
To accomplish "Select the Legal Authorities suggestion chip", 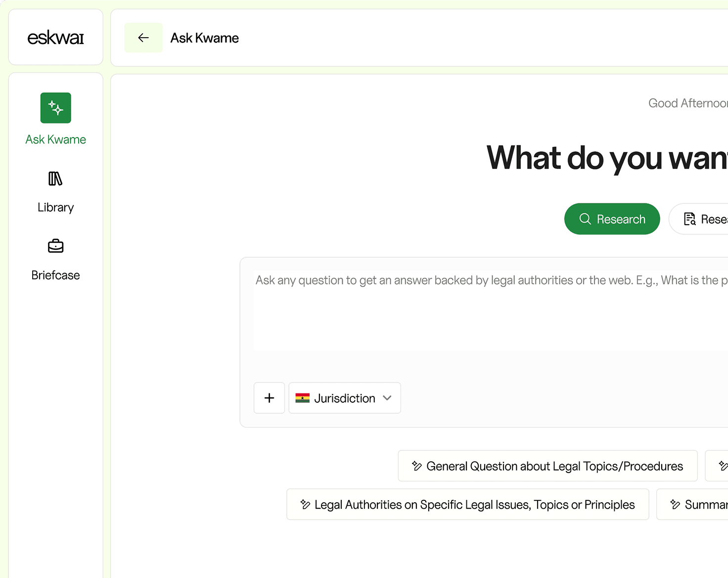I will (x=468, y=504).
